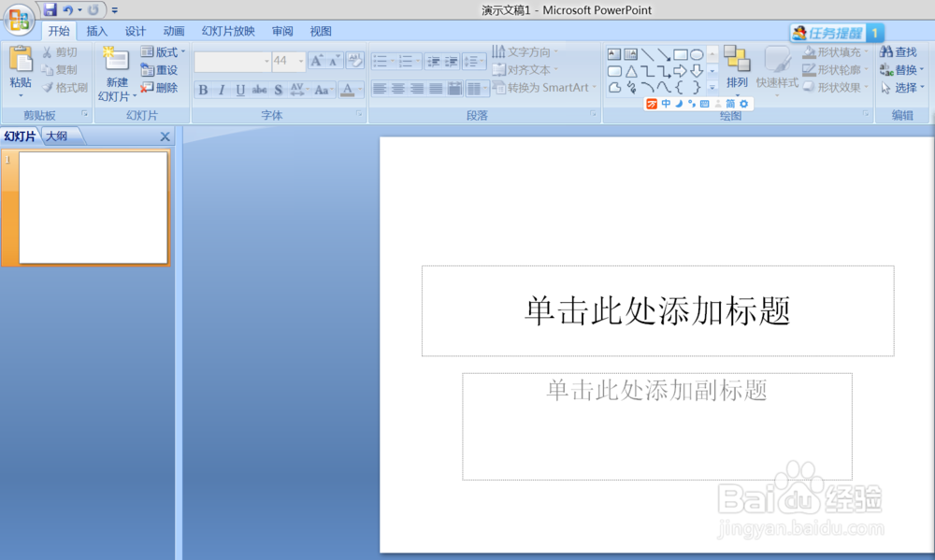The width and height of the screenshot is (935, 560).
Task: Open the Layout (版式) dropdown
Action: click(161, 51)
